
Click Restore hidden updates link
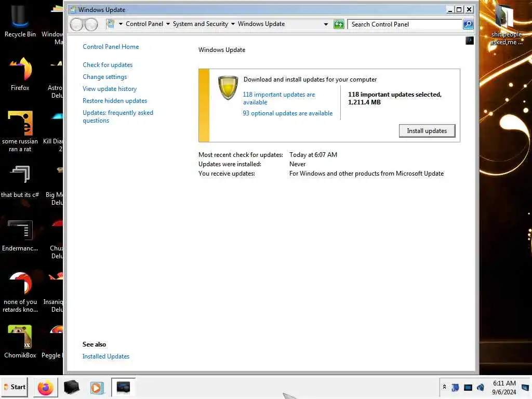[x=115, y=101]
